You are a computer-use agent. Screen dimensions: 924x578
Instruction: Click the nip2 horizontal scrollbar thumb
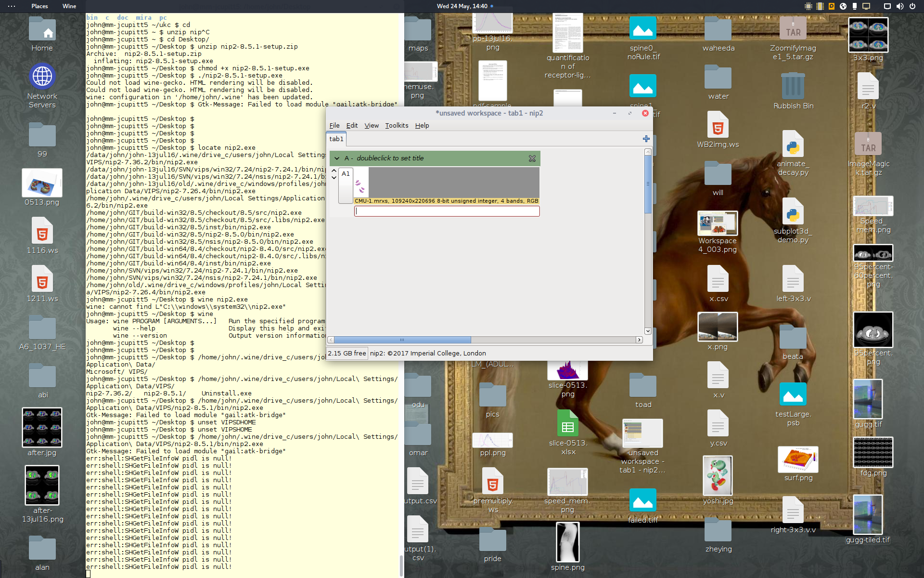tap(402, 340)
